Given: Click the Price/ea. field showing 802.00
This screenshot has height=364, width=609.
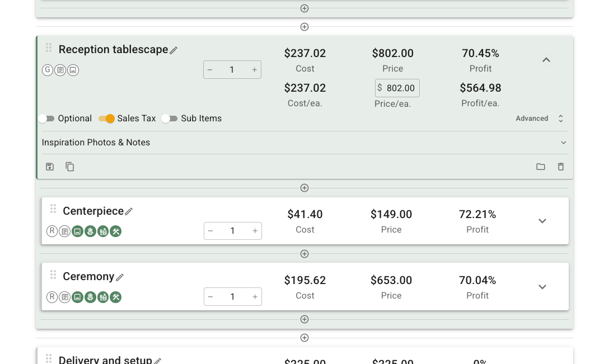Looking at the screenshot, I should point(397,88).
